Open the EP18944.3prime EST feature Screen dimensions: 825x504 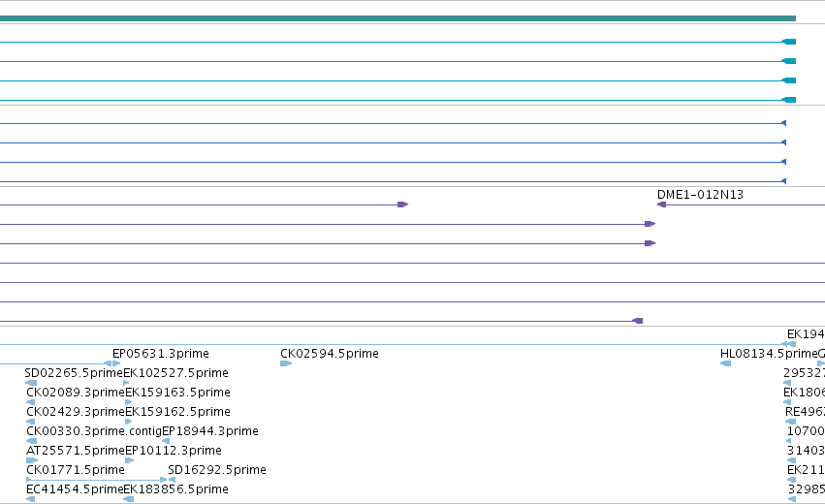pos(210,431)
